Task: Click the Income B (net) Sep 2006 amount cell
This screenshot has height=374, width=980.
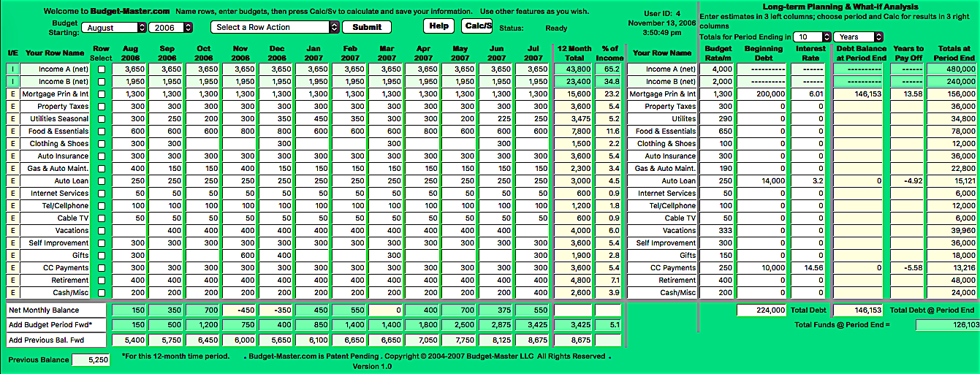Action: click(167, 82)
